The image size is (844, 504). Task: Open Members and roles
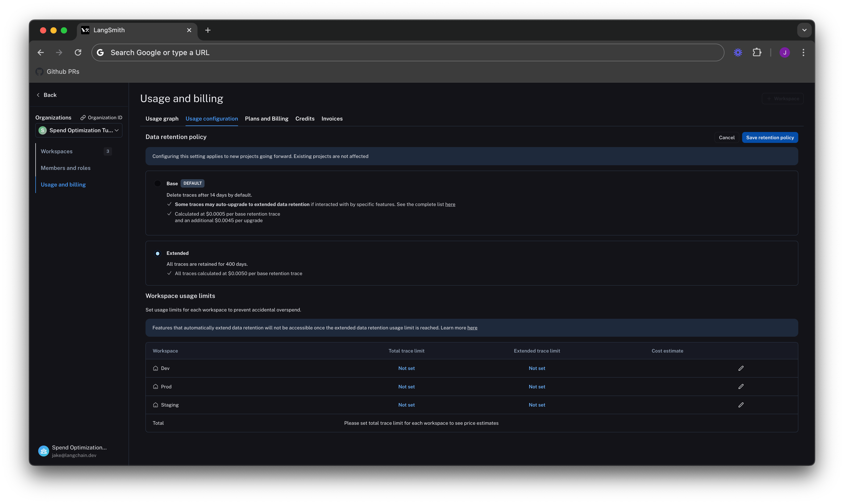[65, 168]
